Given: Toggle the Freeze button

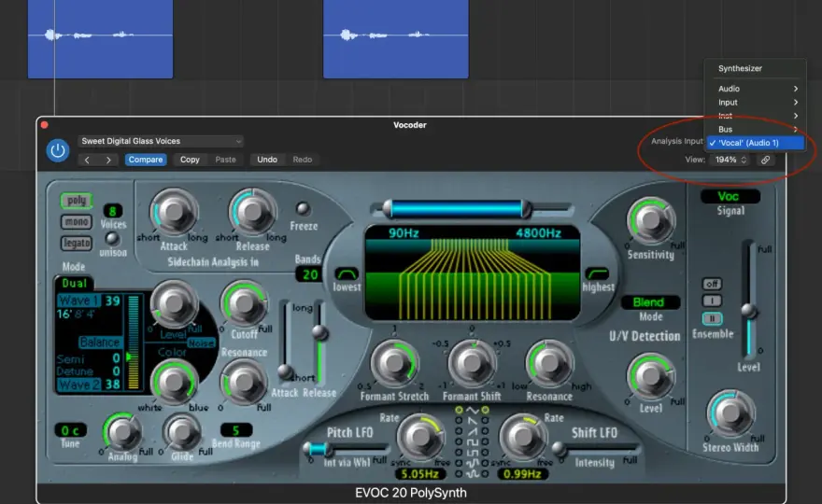Looking at the screenshot, I should [303, 208].
